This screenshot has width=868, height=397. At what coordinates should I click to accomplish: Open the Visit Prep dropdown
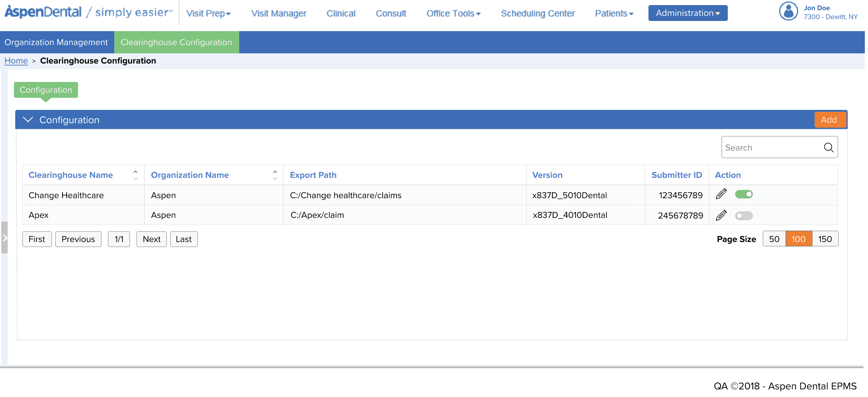click(208, 13)
